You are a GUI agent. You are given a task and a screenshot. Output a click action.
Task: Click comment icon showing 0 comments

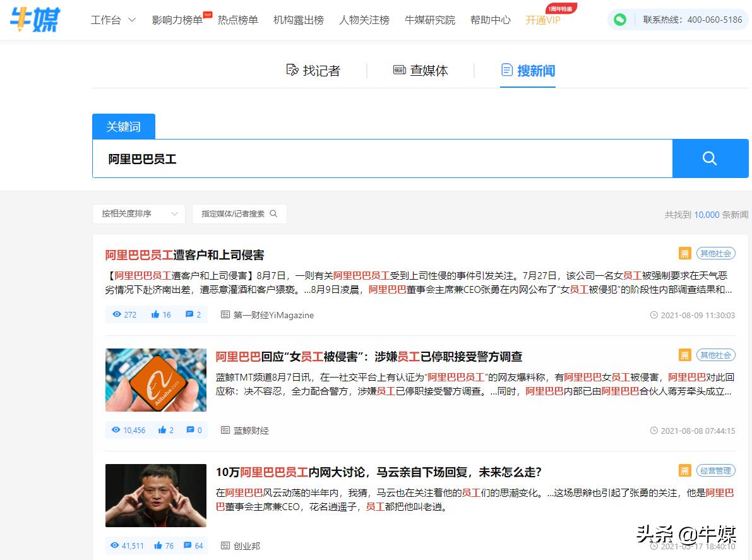[191, 430]
